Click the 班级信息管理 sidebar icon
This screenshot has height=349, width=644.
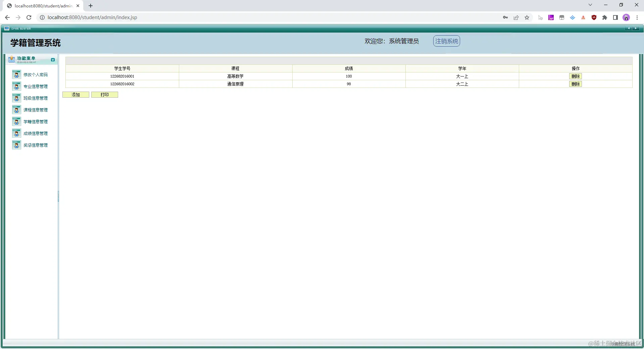pyautogui.click(x=16, y=98)
